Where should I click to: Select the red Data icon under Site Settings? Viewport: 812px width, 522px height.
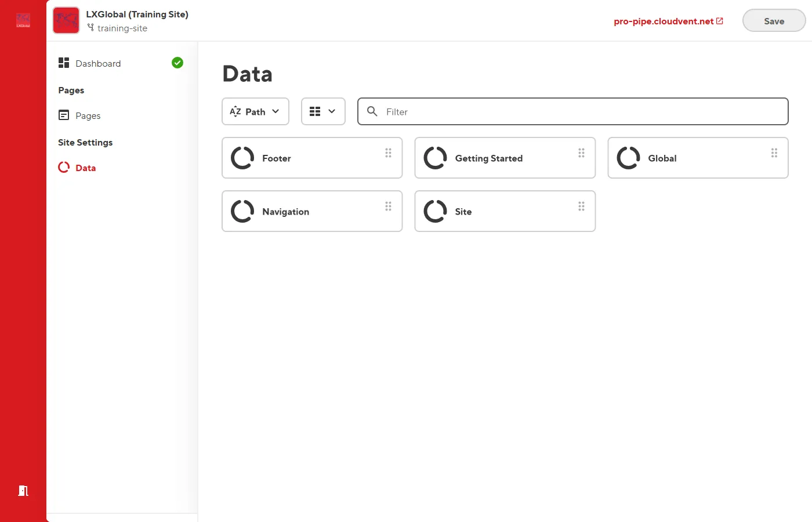click(x=64, y=167)
